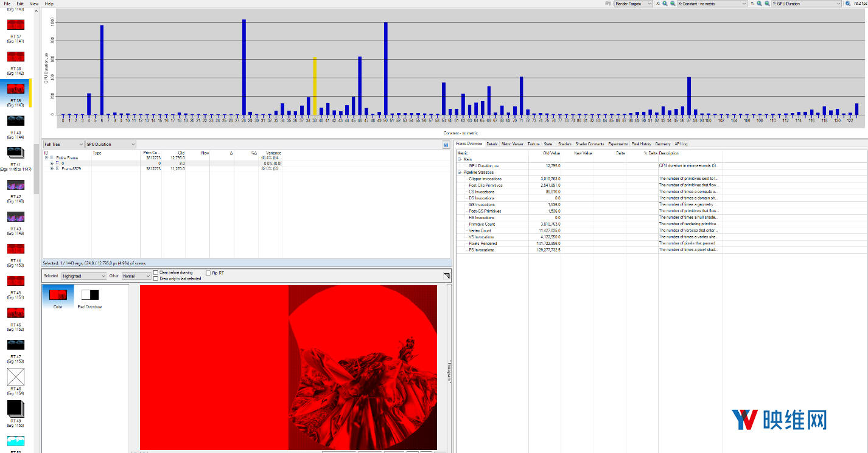Open the Y: GPU Duration dropdown

(806, 4)
